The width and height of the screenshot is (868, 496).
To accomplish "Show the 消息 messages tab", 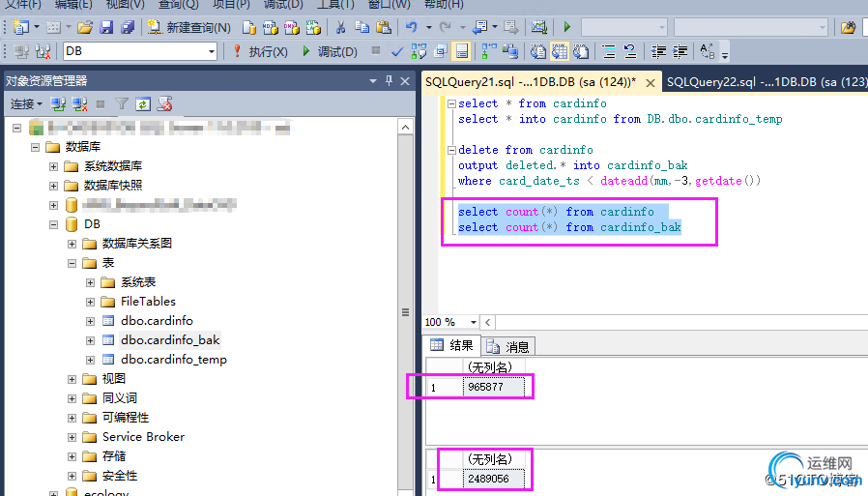I will 507,346.
